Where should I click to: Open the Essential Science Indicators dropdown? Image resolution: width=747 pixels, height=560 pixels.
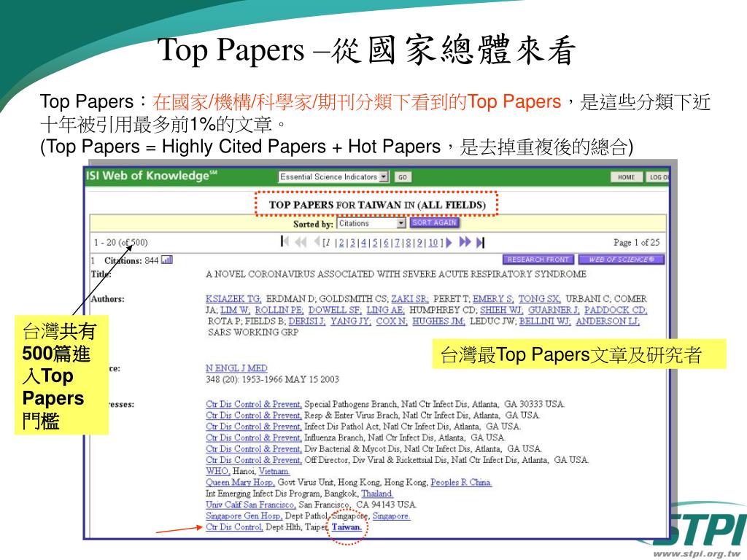click(334, 176)
